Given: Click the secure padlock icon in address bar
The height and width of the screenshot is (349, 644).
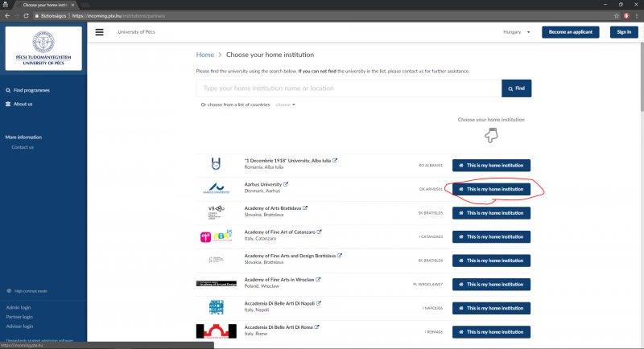Looking at the screenshot, I should [36, 15].
